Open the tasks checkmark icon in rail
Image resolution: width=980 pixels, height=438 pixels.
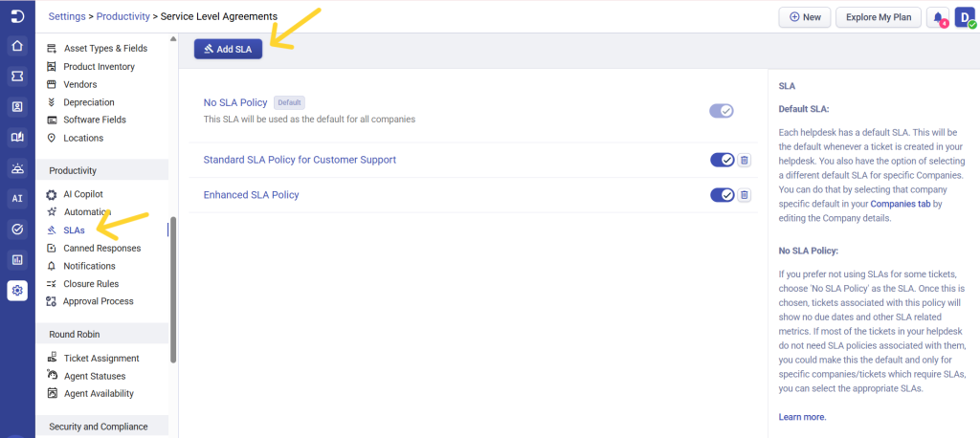click(17, 230)
